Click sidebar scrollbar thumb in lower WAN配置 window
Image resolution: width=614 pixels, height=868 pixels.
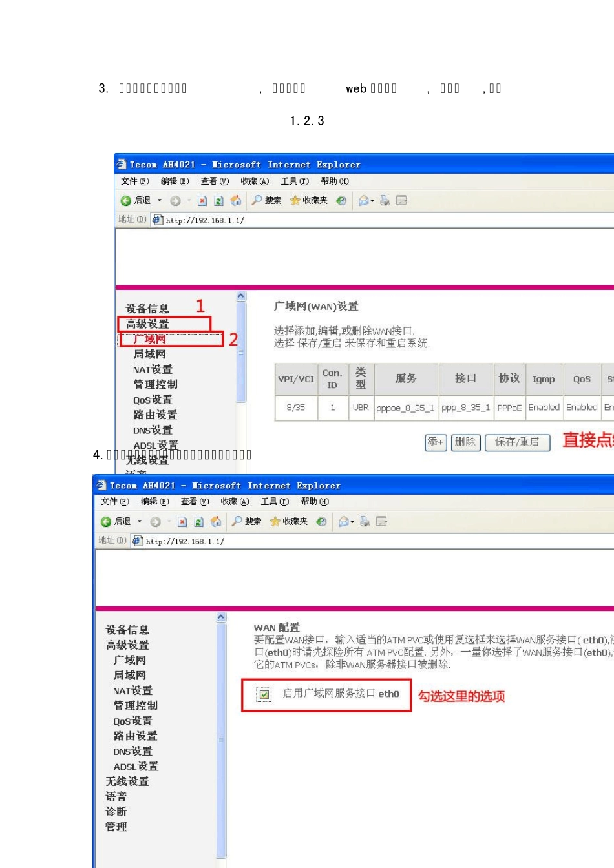[x=221, y=740]
